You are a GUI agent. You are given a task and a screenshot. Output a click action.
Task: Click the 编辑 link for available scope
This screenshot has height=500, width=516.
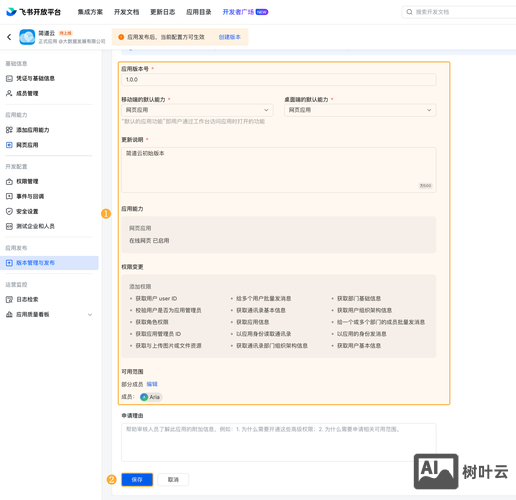(152, 384)
